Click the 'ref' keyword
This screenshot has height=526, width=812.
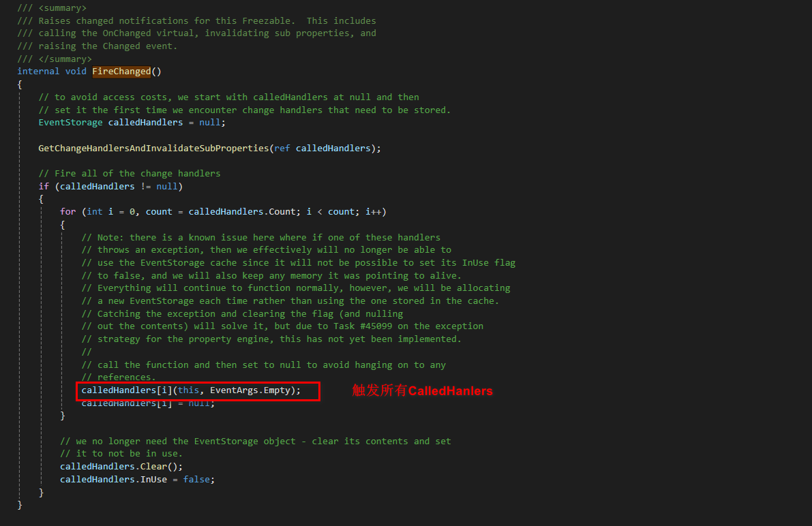pyautogui.click(x=282, y=149)
